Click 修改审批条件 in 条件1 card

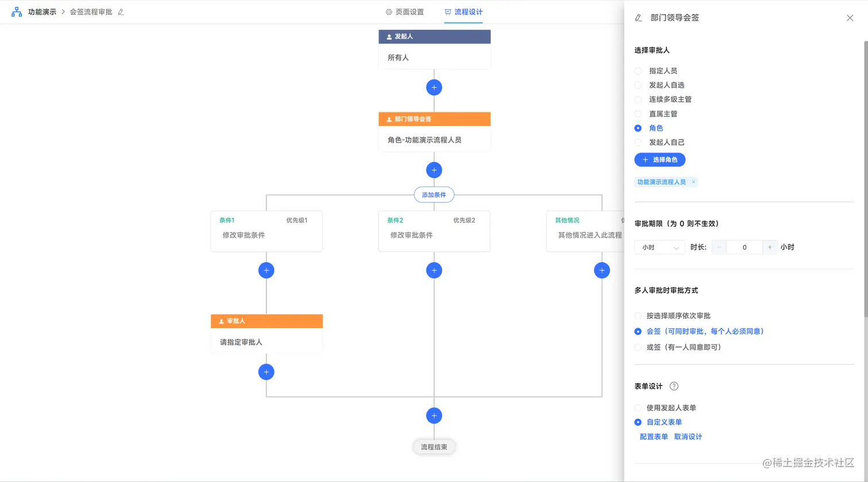pyautogui.click(x=244, y=235)
